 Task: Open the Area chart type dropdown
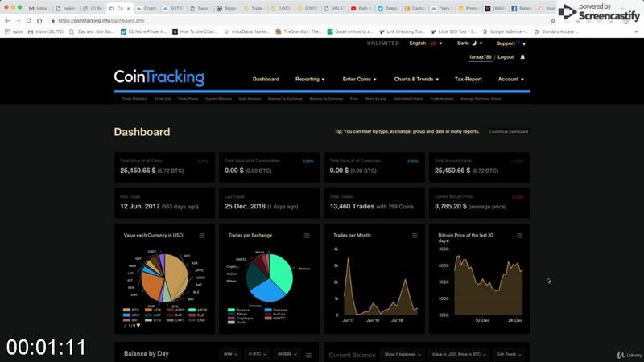click(230, 354)
